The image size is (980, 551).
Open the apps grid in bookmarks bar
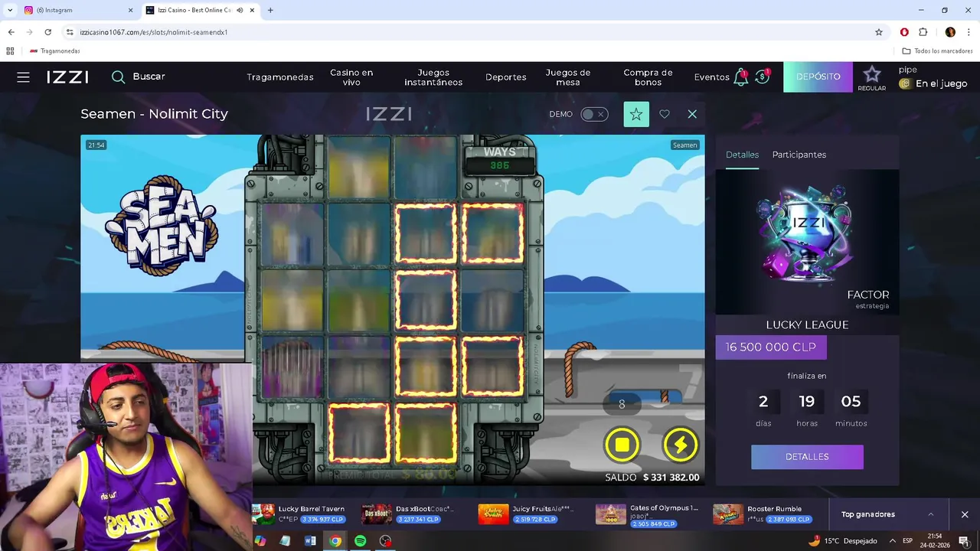pos(10,51)
